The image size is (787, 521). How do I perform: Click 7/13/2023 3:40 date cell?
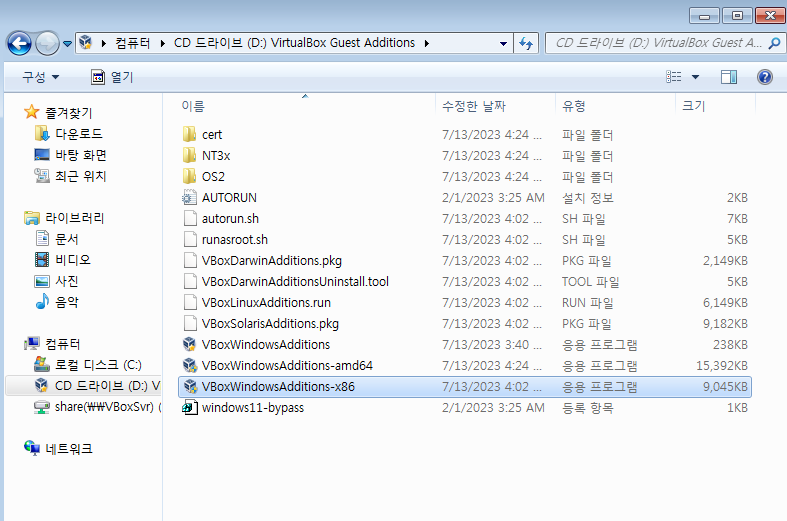point(492,345)
